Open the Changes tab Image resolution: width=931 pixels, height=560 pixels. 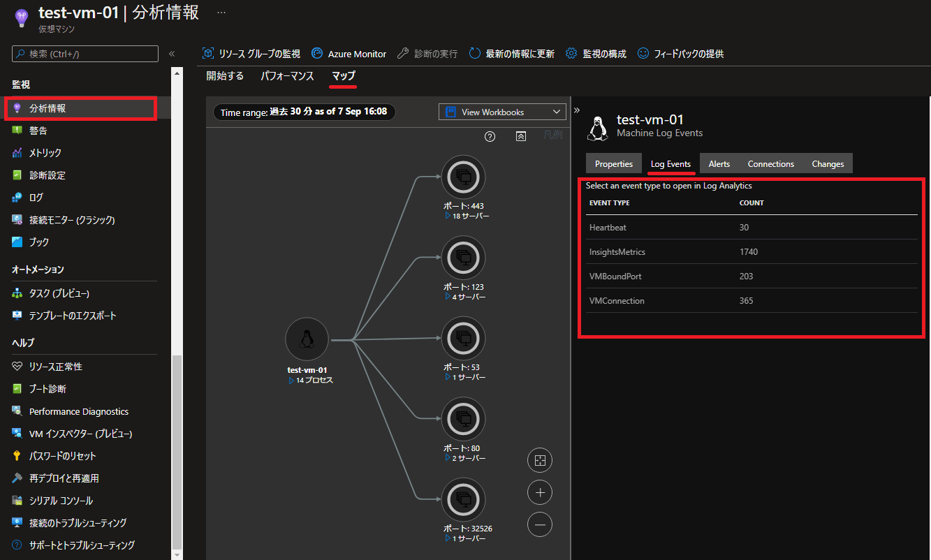click(x=828, y=163)
